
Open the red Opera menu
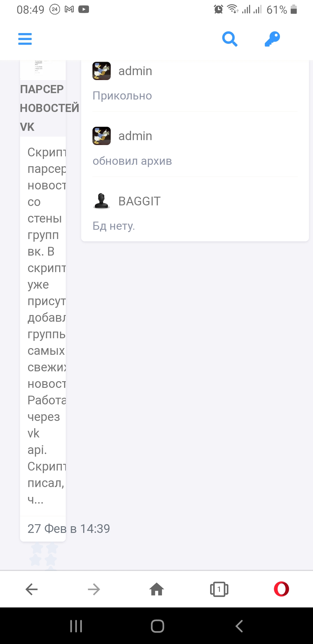281,589
